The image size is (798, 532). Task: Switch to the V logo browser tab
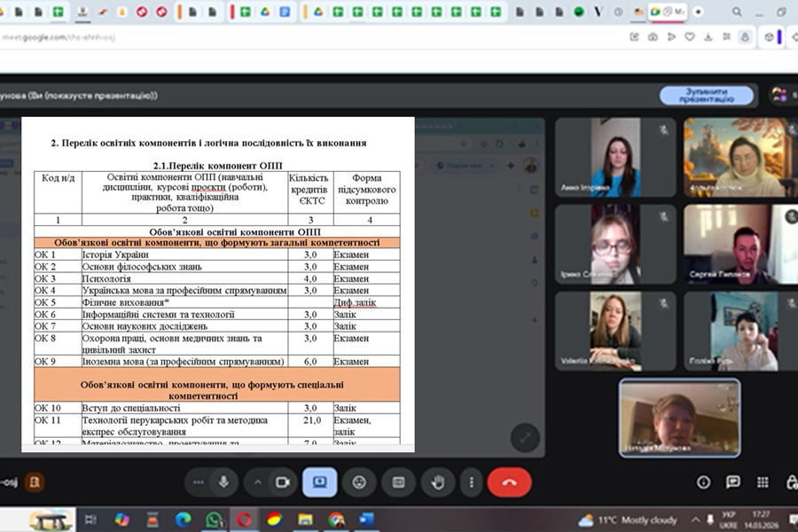[598, 12]
